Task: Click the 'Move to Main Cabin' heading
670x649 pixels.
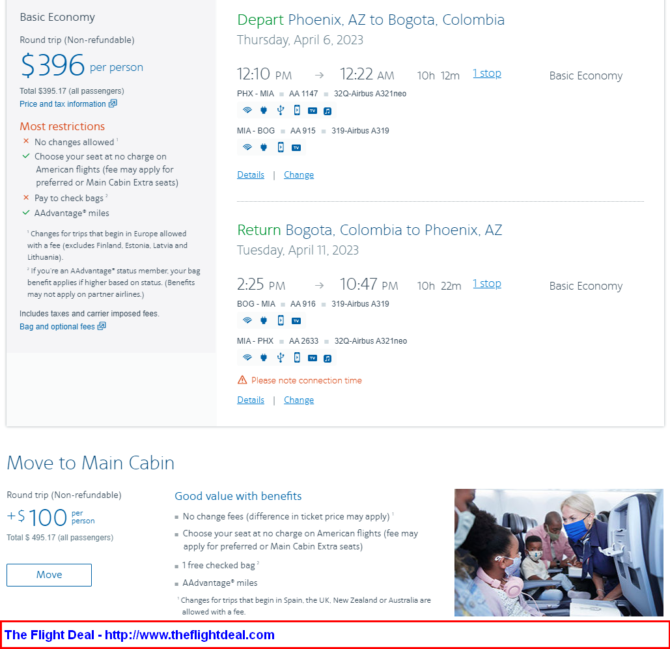Action: click(91, 463)
